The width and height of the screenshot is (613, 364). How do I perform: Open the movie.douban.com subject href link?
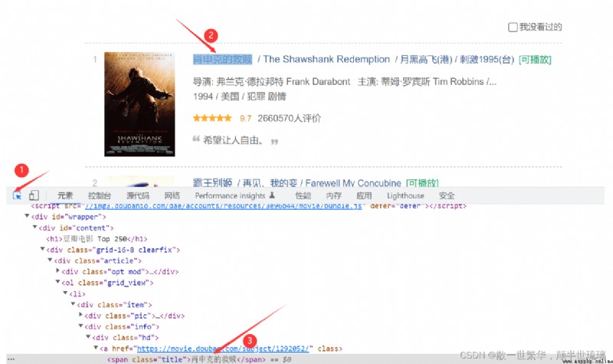(223, 349)
